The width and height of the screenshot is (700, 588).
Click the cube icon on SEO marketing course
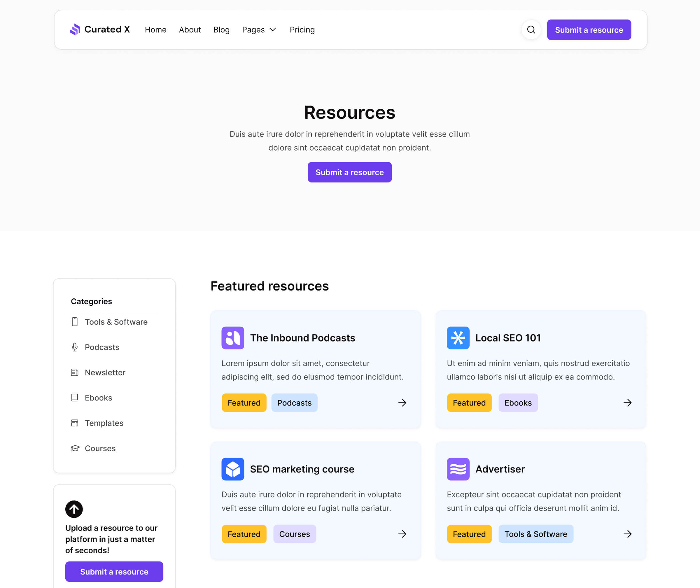tap(233, 469)
